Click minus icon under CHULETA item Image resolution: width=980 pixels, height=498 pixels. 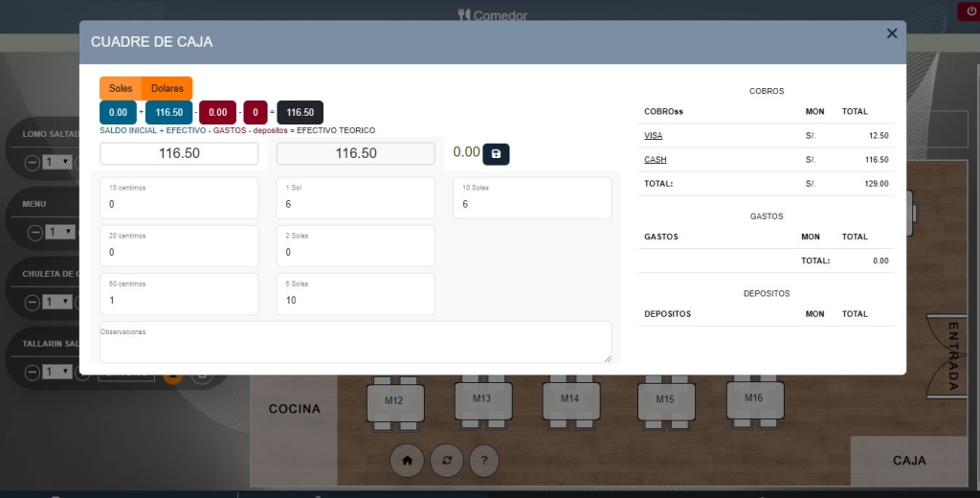click(x=34, y=302)
